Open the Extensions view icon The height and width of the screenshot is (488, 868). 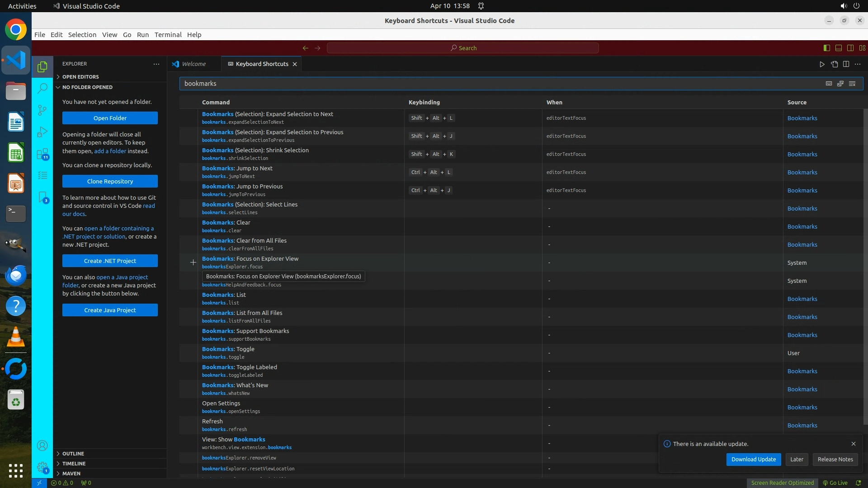(x=42, y=154)
